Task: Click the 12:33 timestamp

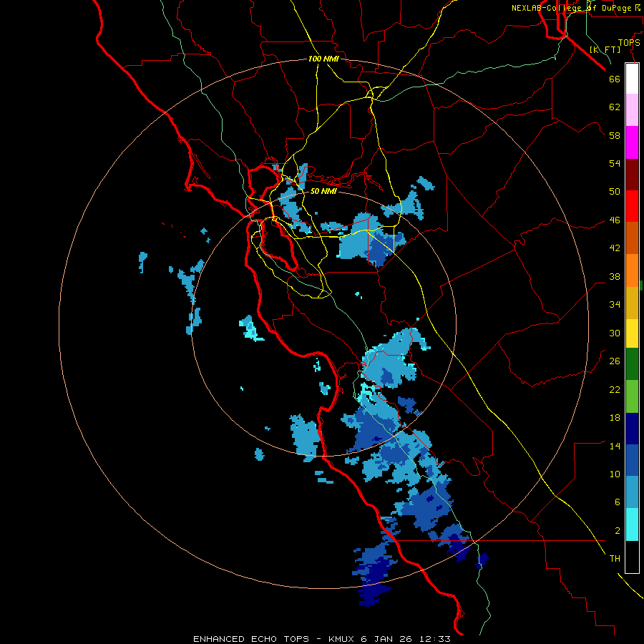Action: [435, 639]
